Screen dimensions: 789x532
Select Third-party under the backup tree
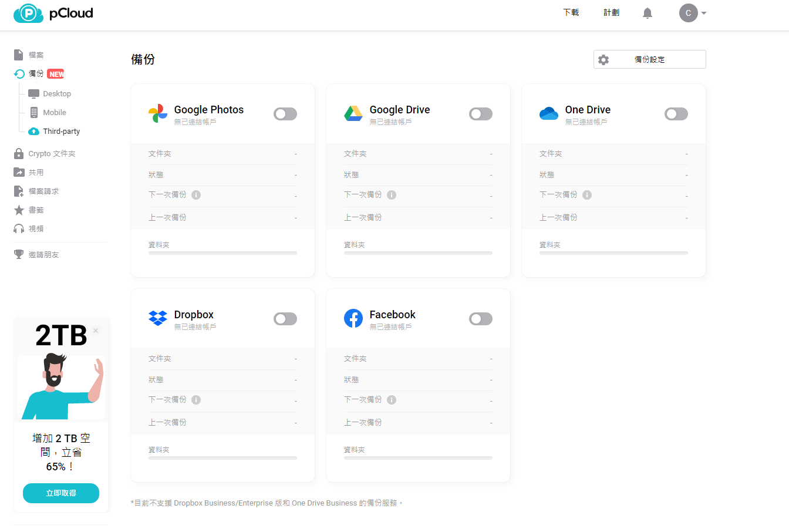pos(61,132)
